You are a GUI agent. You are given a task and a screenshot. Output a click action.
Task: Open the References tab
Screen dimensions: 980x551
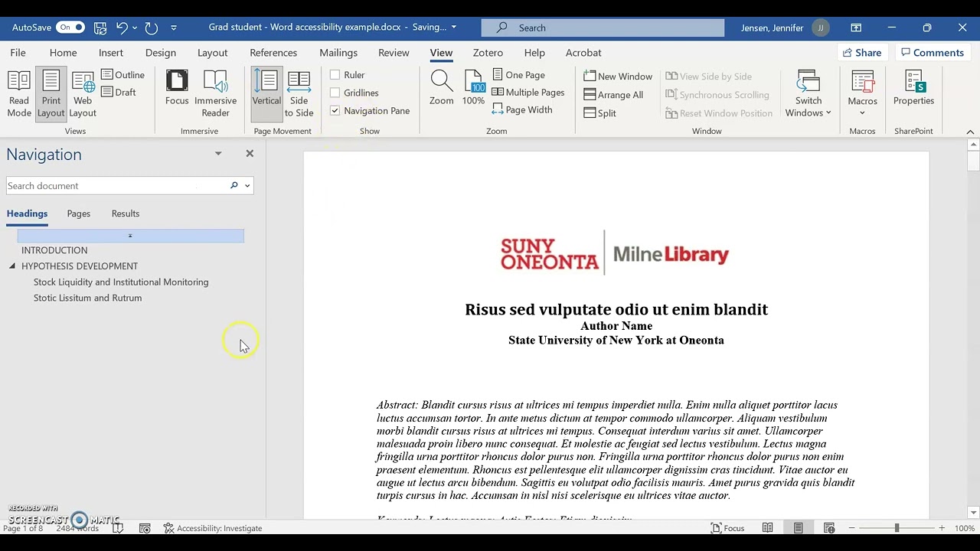[x=273, y=53]
